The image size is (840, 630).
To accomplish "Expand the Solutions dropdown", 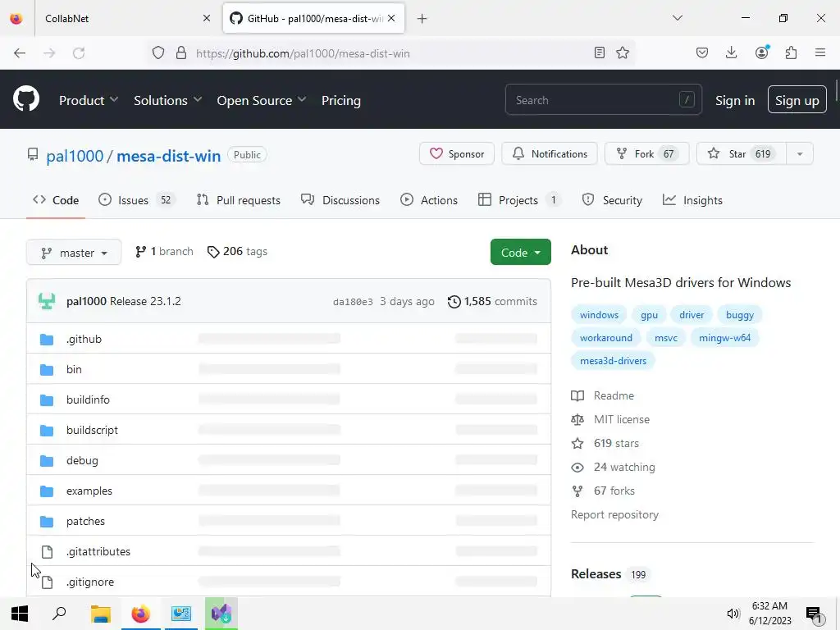I will pyautogui.click(x=167, y=100).
